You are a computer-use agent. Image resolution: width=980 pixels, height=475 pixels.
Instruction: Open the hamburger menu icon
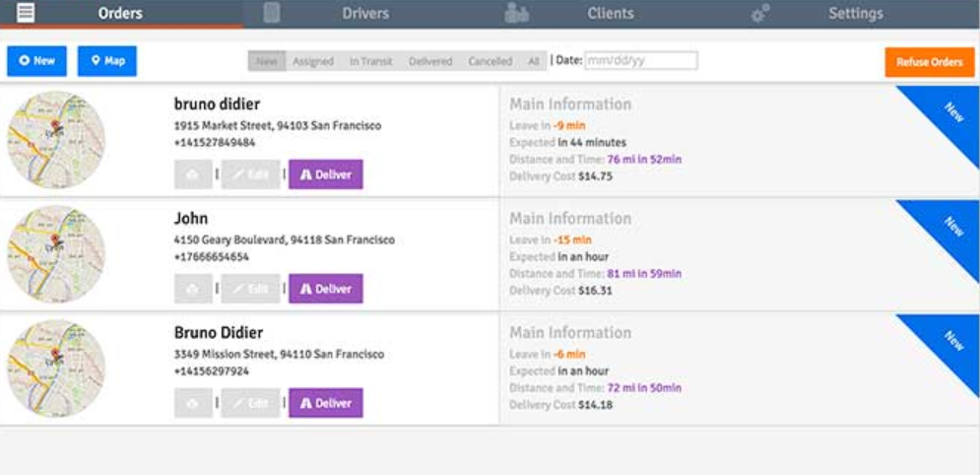pos(26,13)
